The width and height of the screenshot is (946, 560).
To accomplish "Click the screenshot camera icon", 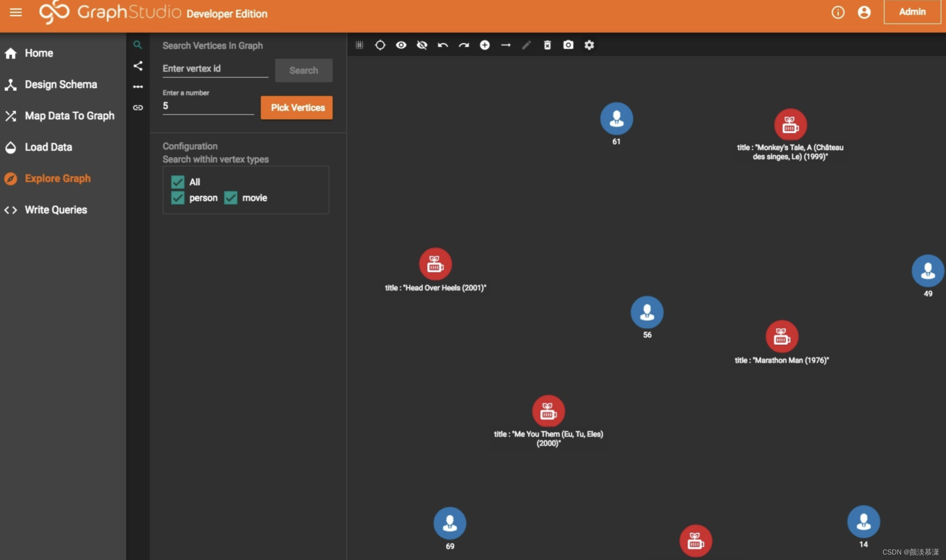I will coord(568,45).
